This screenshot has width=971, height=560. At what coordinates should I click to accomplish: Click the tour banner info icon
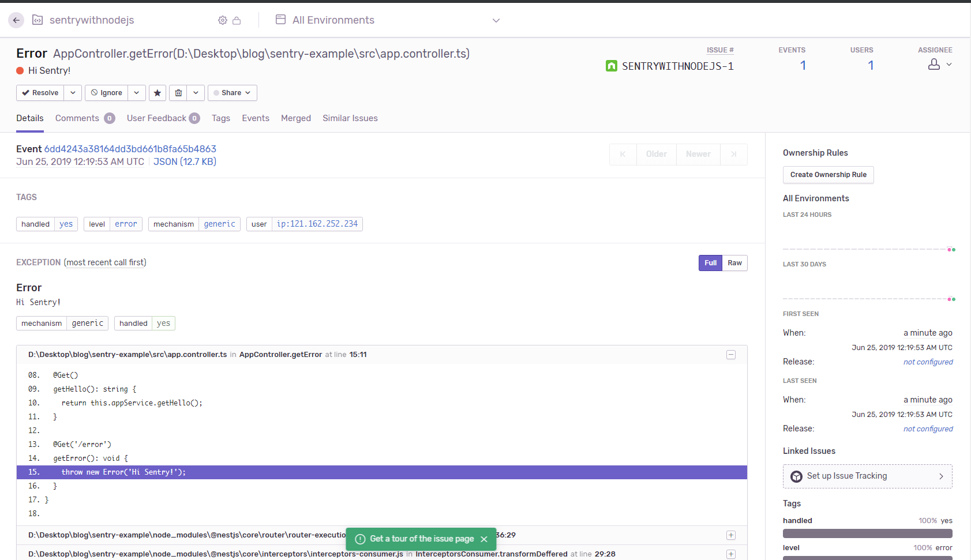pyautogui.click(x=361, y=539)
